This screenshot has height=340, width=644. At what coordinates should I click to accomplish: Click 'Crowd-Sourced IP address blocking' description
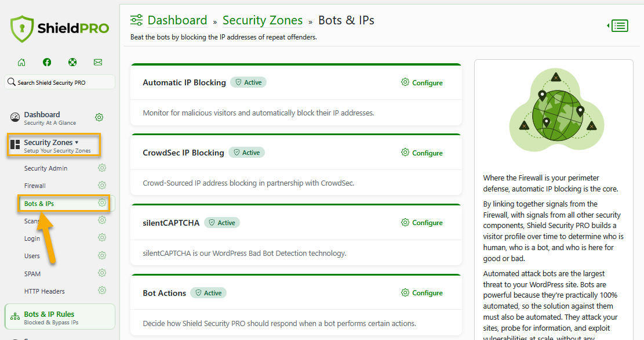click(x=249, y=183)
